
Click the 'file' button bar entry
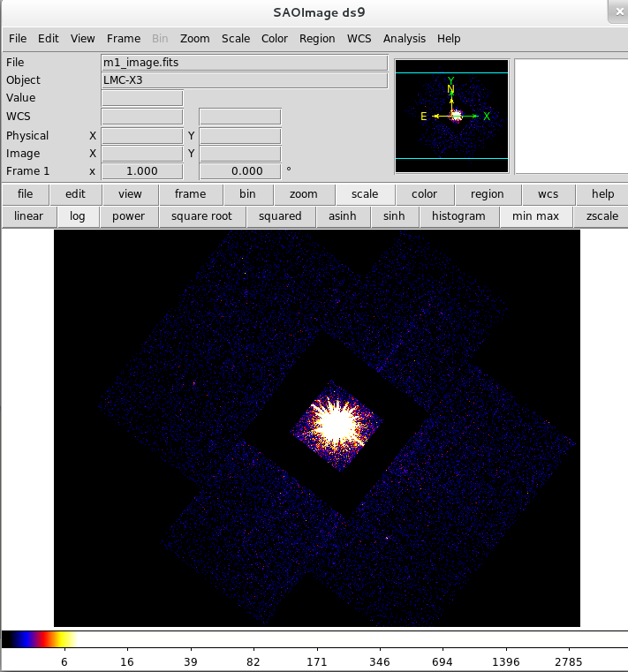tap(26, 194)
